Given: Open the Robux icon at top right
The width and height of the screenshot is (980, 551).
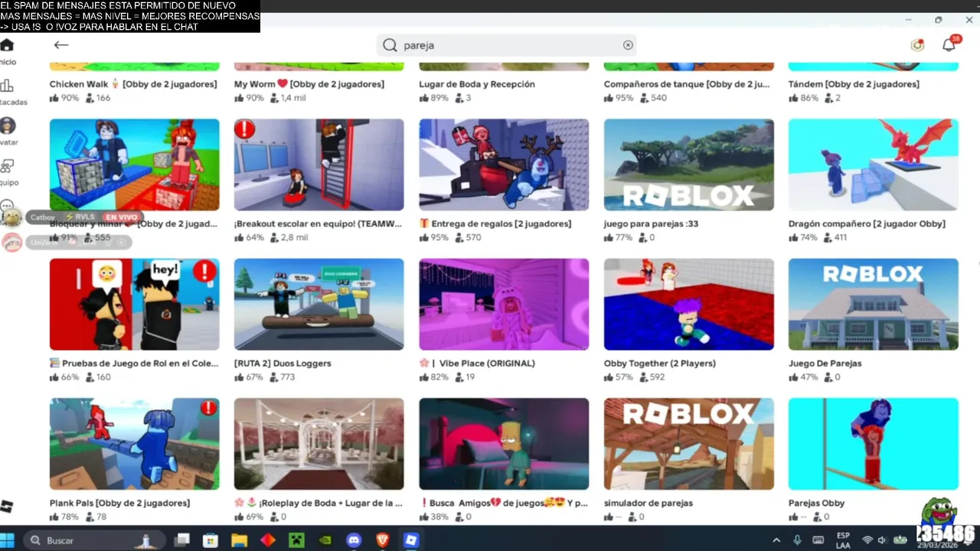Looking at the screenshot, I should pos(917,45).
